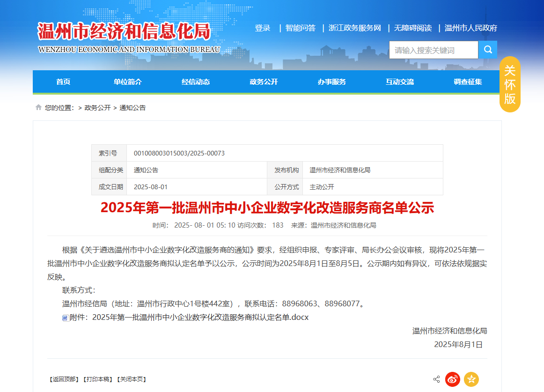Click the attachment document icon

(x=65, y=317)
